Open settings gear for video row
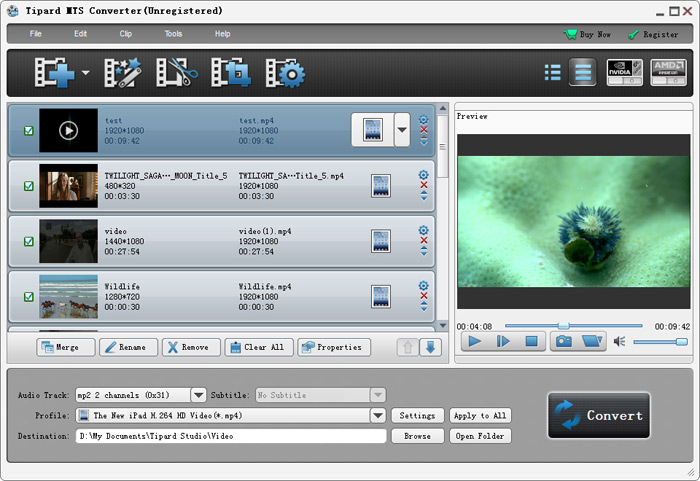This screenshot has width=700, height=481. 424,230
